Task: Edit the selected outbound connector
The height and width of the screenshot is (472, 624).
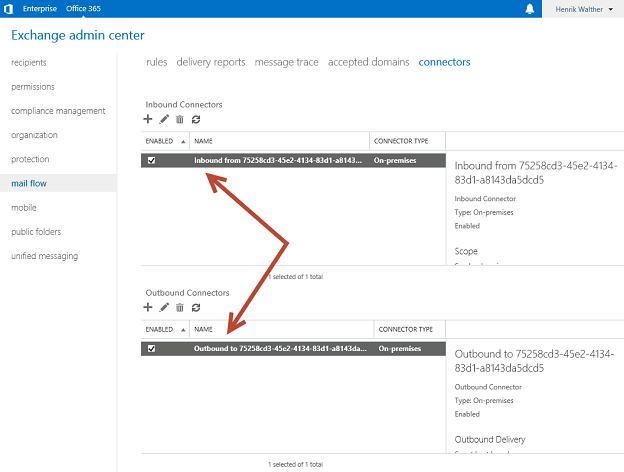Action: tap(164, 307)
